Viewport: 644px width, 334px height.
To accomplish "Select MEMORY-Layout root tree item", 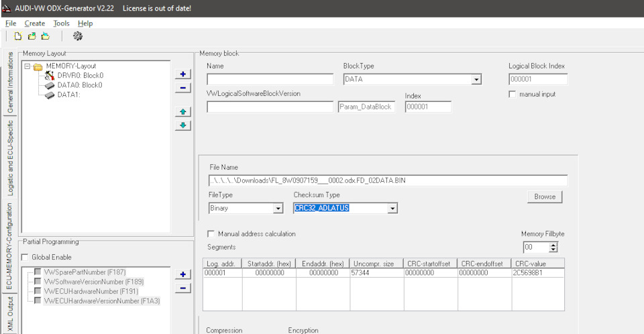I will click(x=70, y=66).
